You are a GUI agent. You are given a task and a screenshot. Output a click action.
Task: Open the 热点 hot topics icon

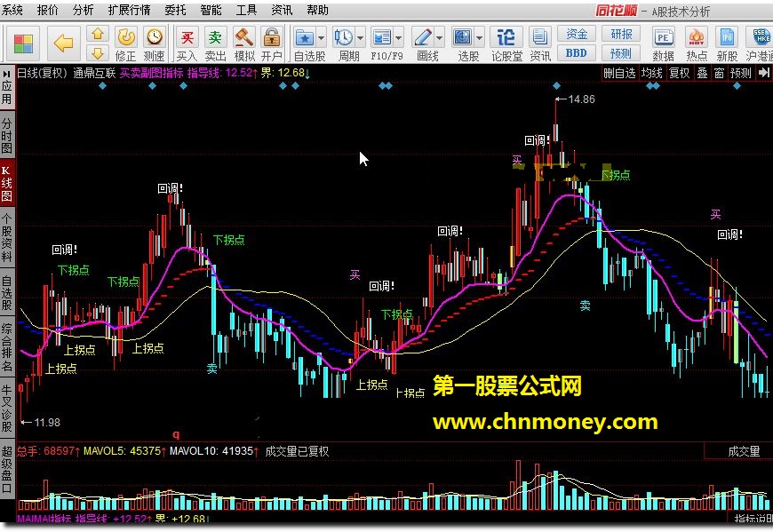coord(697,44)
